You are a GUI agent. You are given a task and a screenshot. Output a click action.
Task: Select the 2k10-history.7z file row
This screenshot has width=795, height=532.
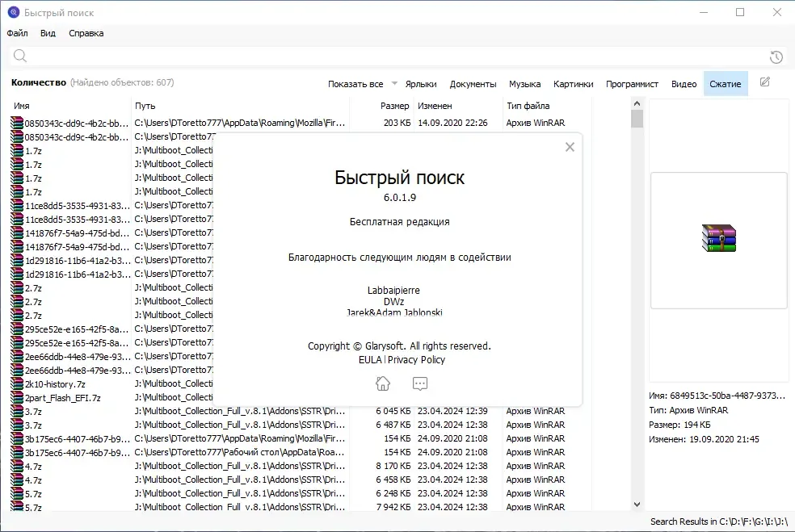[x=55, y=384]
